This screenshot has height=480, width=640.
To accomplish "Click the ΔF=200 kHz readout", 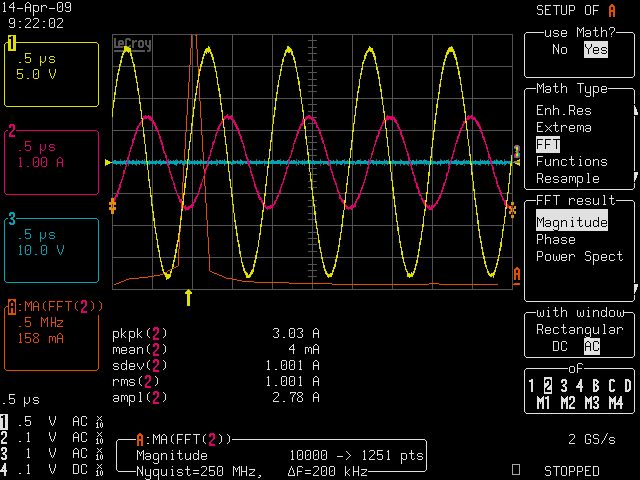I will pos(328,472).
